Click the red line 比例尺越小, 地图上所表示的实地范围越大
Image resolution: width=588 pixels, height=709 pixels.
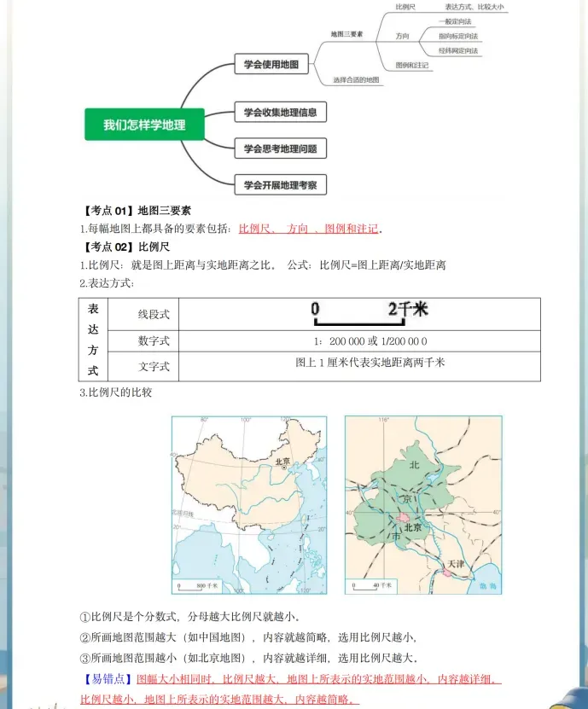[x=219, y=699]
